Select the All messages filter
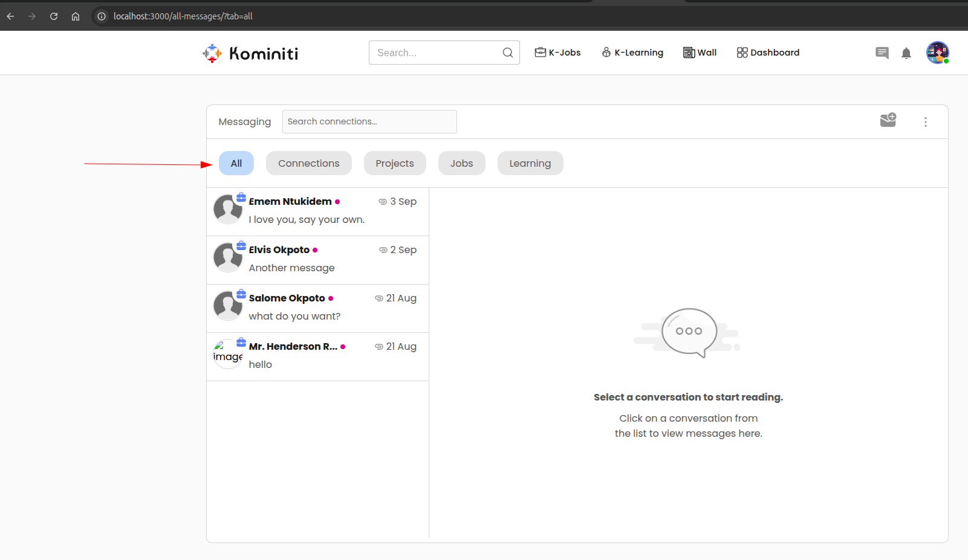 [x=236, y=163]
